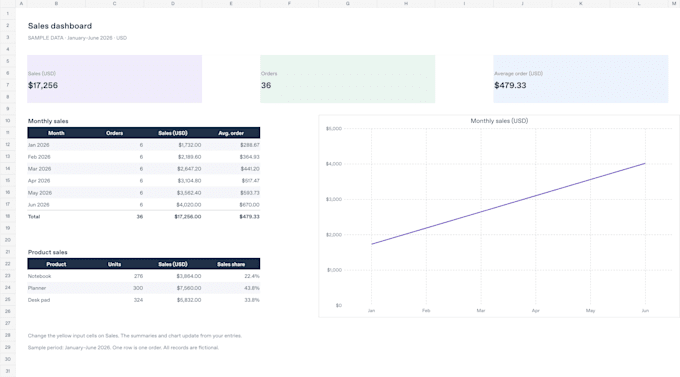This screenshot has height=377, width=680.
Task: Click the Units column header
Action: coord(114,264)
